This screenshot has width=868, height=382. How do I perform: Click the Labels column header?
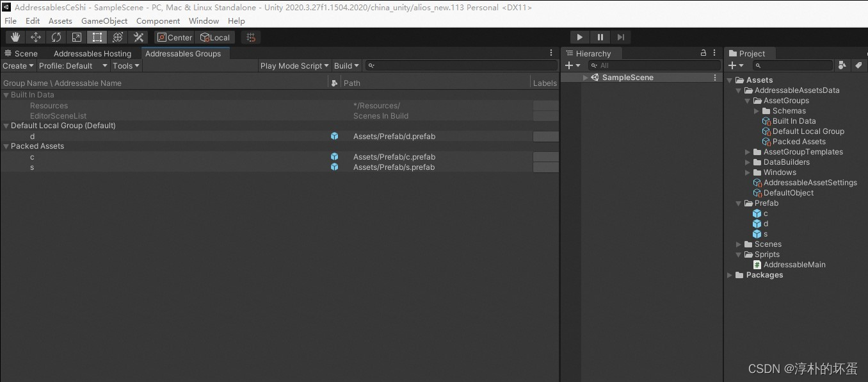(545, 83)
